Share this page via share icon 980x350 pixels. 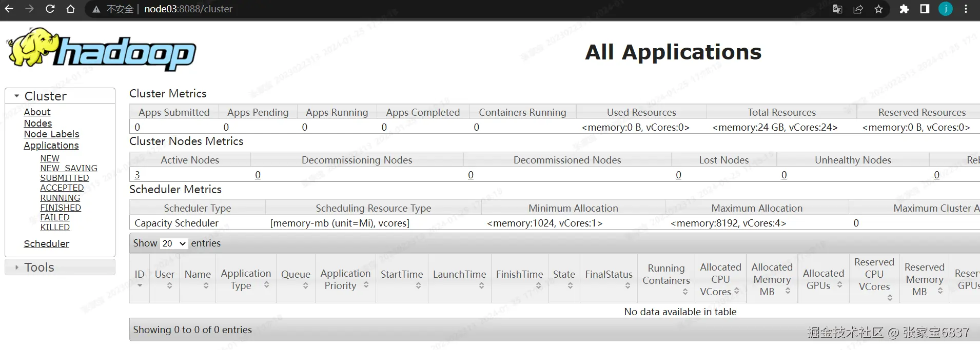coord(858,9)
